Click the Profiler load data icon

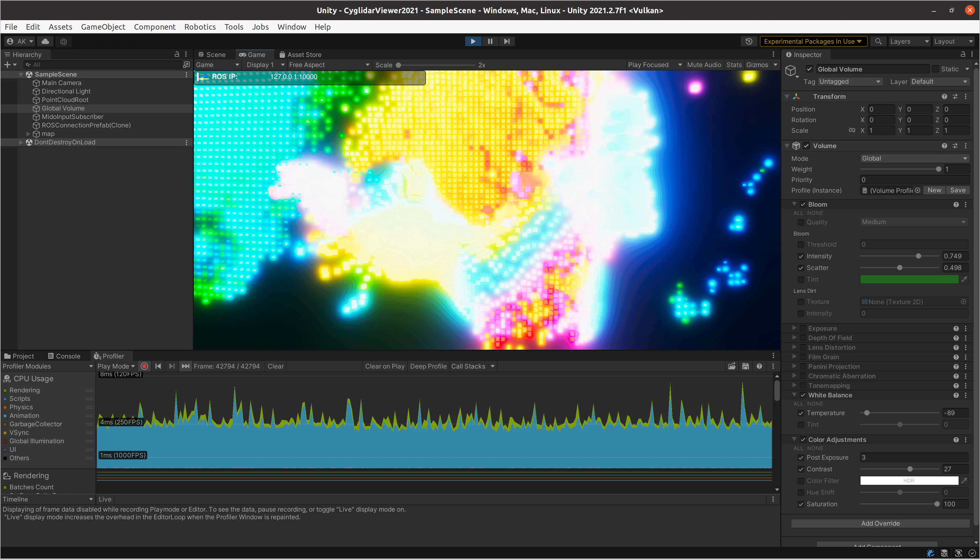(x=732, y=366)
